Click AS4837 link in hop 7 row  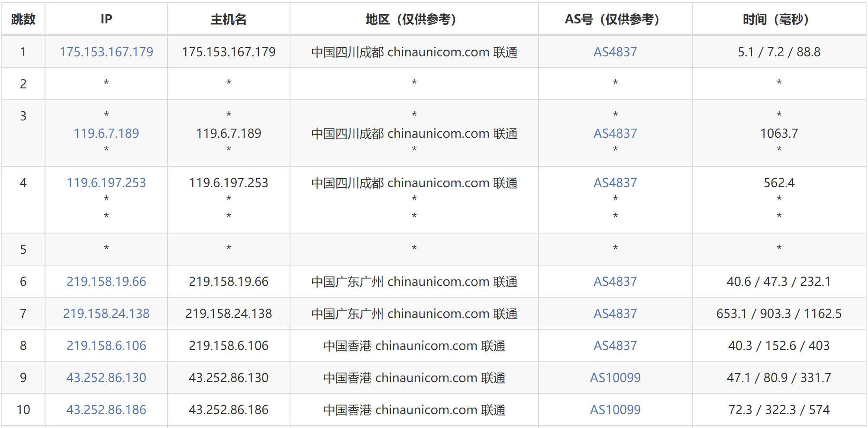click(x=615, y=314)
